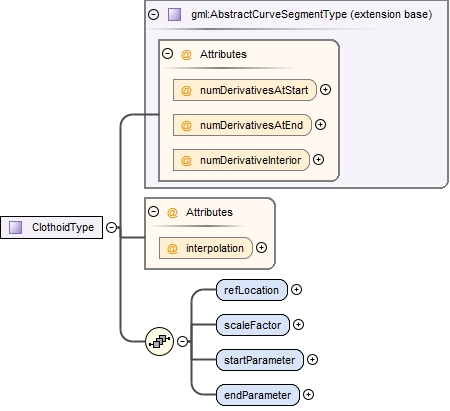Click the @ icon of numDerivativesAtStart
Screen dimensions: 450x411
[x=186, y=90]
